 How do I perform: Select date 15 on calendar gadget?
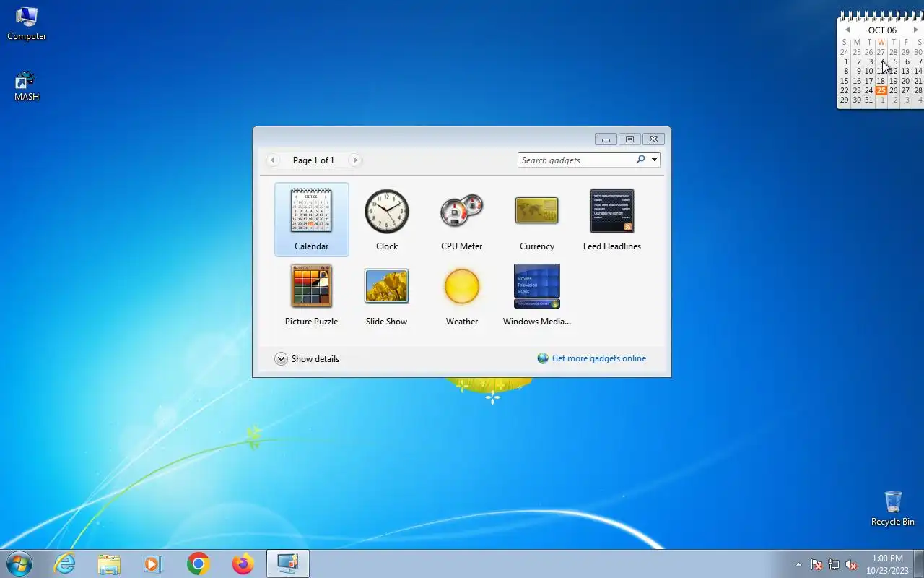tap(844, 81)
